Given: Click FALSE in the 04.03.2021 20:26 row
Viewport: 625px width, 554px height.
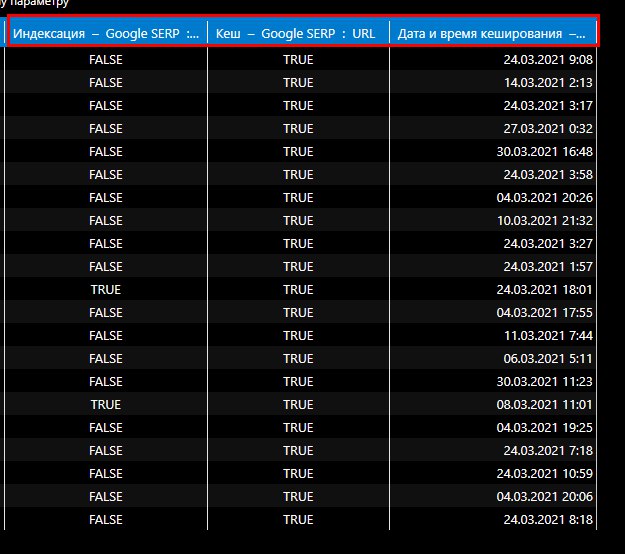Looking at the screenshot, I should (x=106, y=198).
